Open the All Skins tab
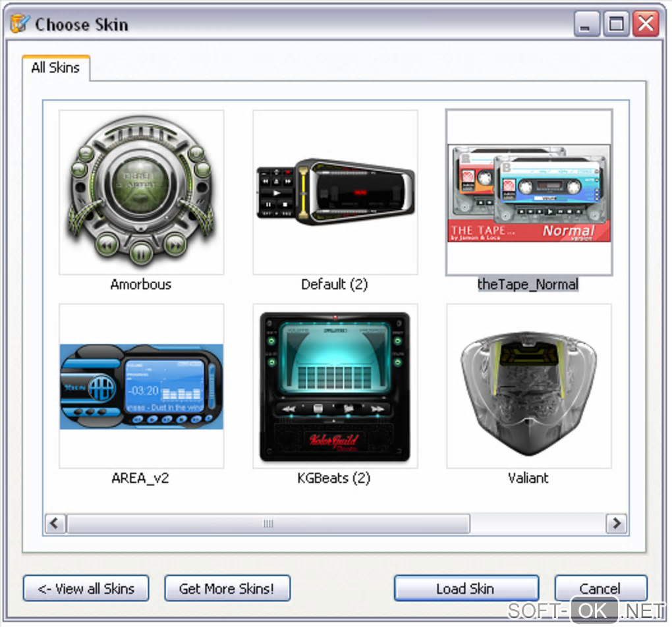 (56, 68)
